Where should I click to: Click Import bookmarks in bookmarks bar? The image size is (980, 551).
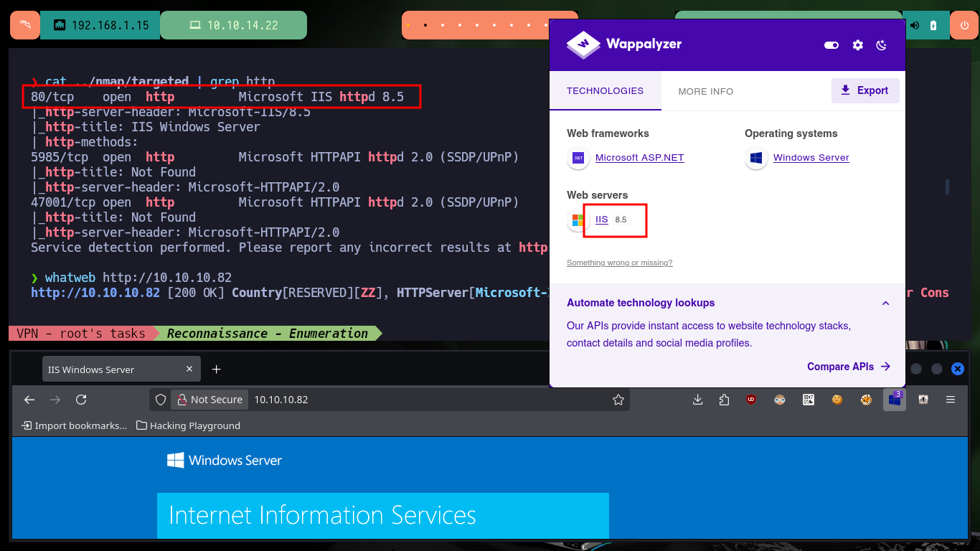75,425
